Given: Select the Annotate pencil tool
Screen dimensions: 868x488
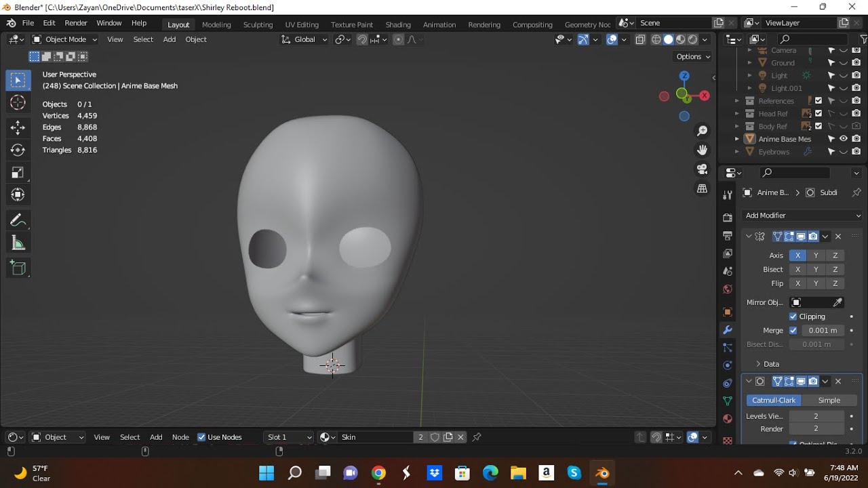Looking at the screenshot, I should pyautogui.click(x=18, y=220).
